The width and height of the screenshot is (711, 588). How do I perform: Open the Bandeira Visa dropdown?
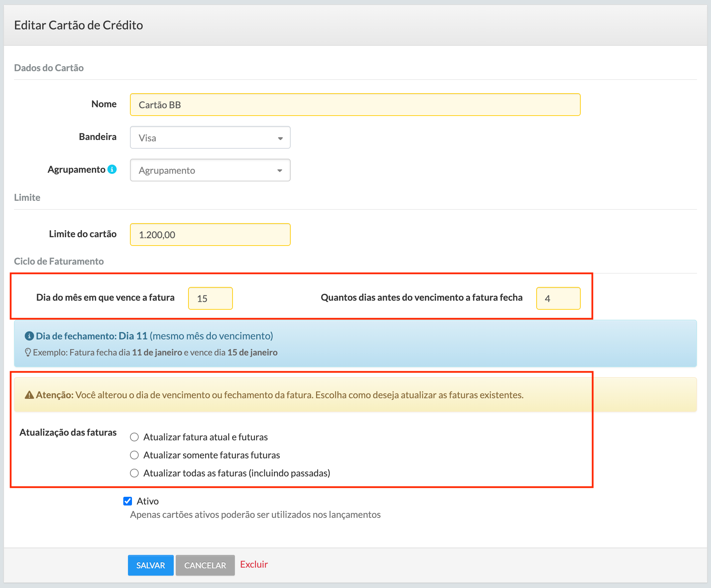[x=210, y=137]
